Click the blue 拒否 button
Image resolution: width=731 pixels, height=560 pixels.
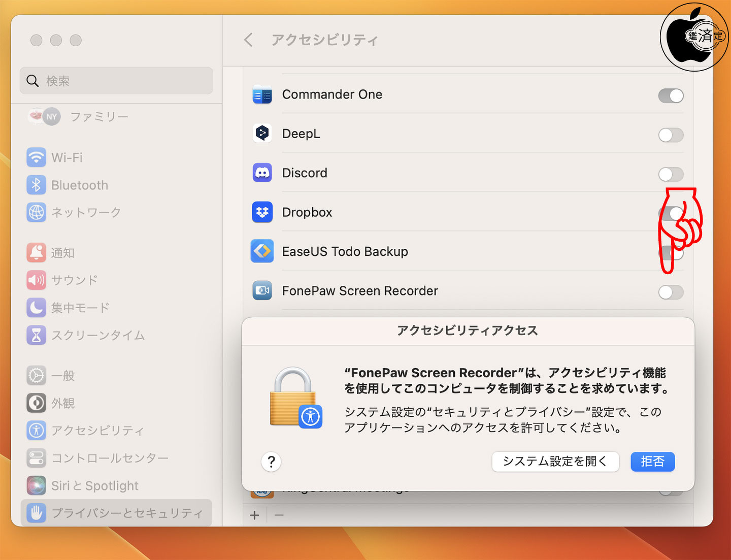pos(653,462)
